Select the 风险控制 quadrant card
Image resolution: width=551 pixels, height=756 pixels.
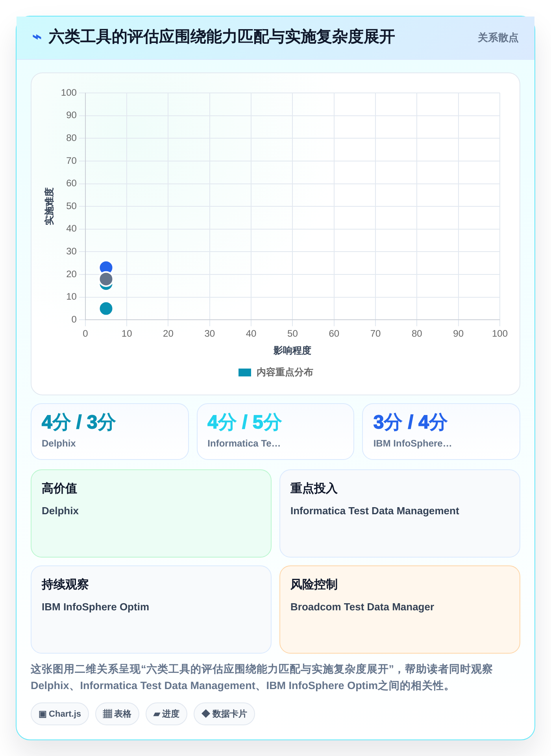tap(400, 609)
